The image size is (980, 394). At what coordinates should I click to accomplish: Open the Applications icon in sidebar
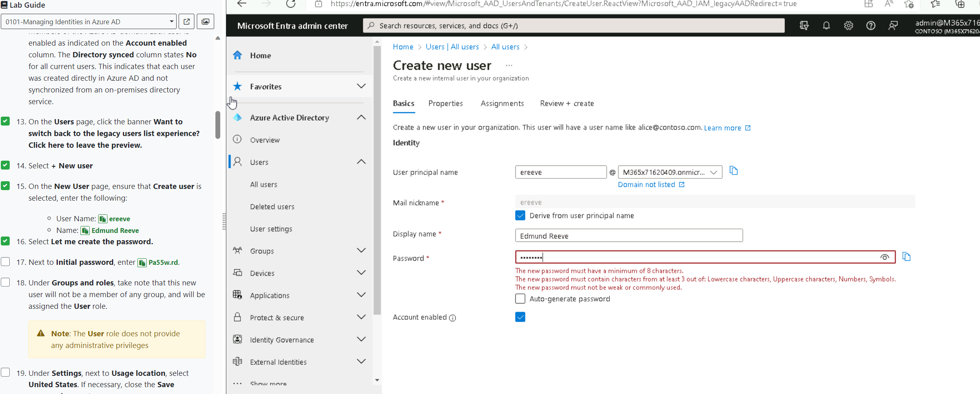coord(238,295)
